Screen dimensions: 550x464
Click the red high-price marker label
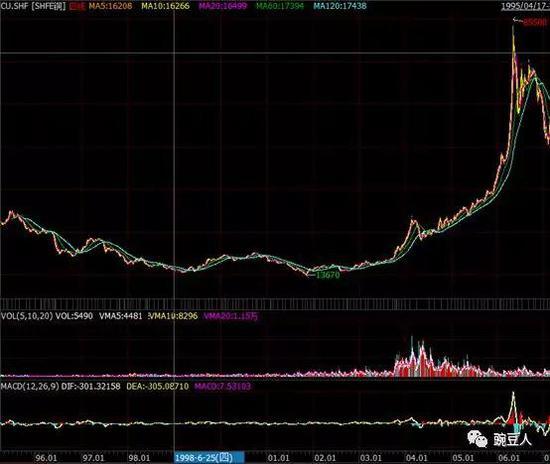[x=535, y=22]
